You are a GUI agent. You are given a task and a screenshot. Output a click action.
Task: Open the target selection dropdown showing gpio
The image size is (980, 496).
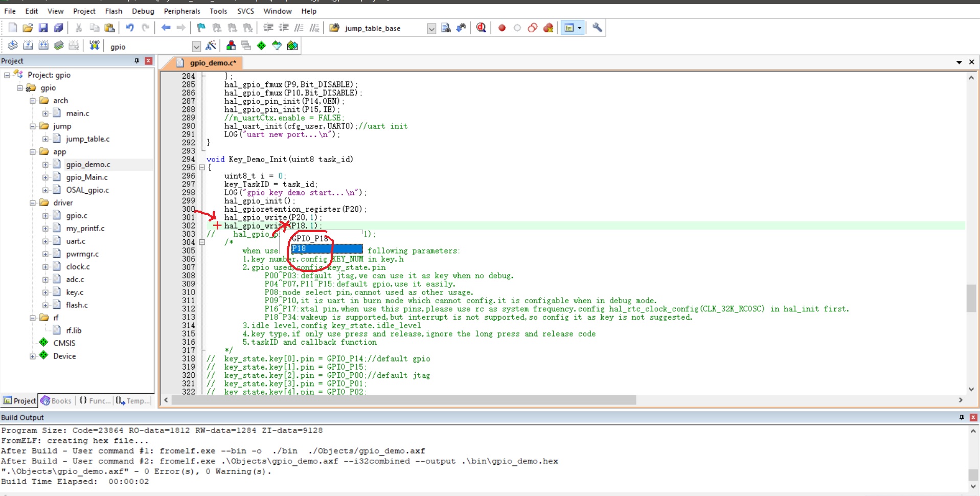tap(196, 47)
